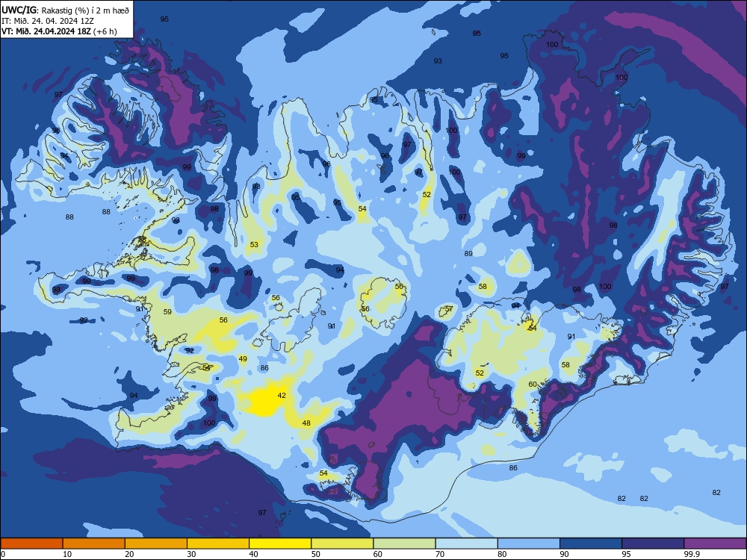
Task: Click the map humidity value '49'
Action: point(243,358)
